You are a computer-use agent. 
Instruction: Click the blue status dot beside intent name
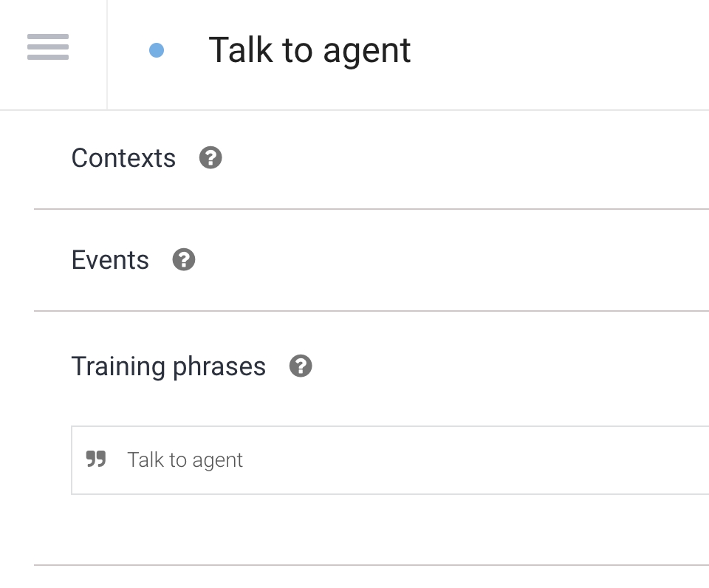coord(157,50)
